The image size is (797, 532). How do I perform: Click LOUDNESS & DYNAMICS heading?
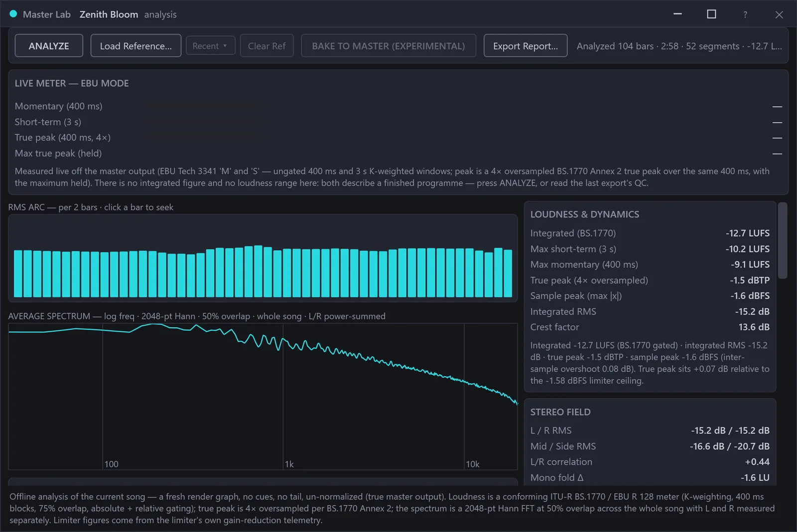[585, 214]
